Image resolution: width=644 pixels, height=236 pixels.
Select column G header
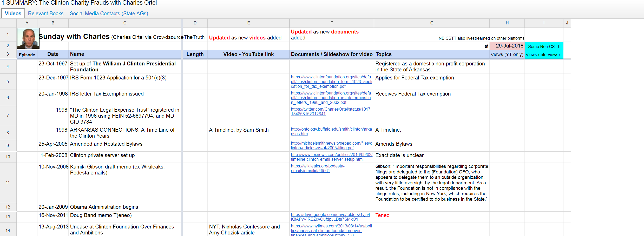(x=432, y=23)
